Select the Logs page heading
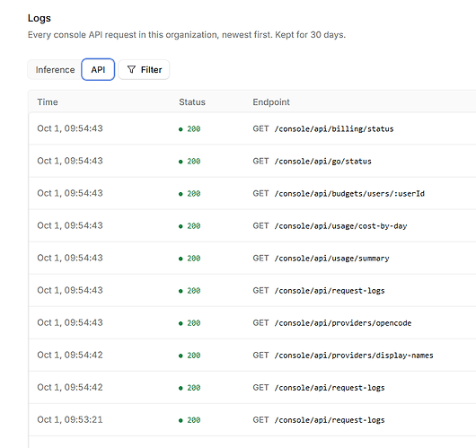Screen dimensions: 476x448 click(x=40, y=18)
